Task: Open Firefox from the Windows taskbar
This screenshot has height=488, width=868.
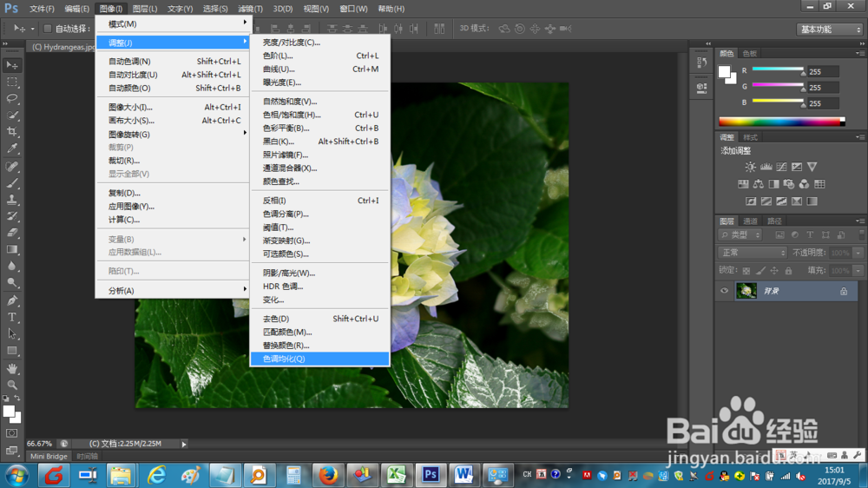Action: tap(328, 475)
